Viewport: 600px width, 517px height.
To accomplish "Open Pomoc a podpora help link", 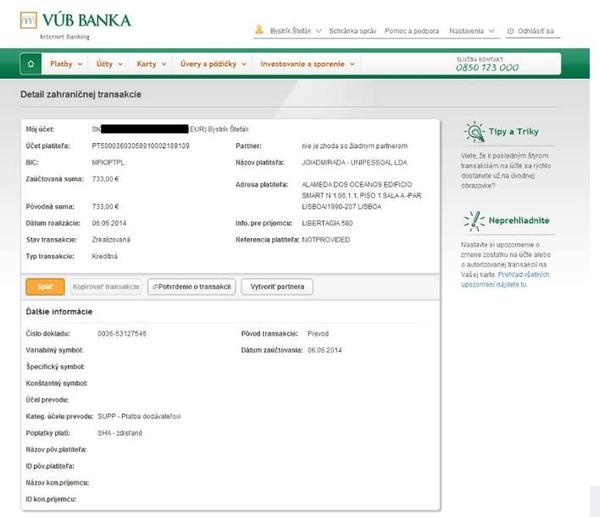I will click(x=414, y=31).
